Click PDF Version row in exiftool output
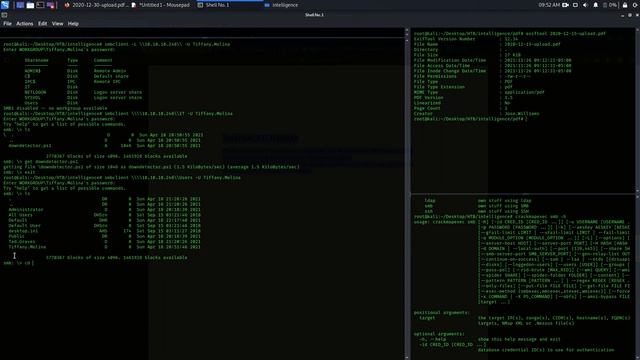The width and height of the screenshot is (640, 360). [463, 98]
